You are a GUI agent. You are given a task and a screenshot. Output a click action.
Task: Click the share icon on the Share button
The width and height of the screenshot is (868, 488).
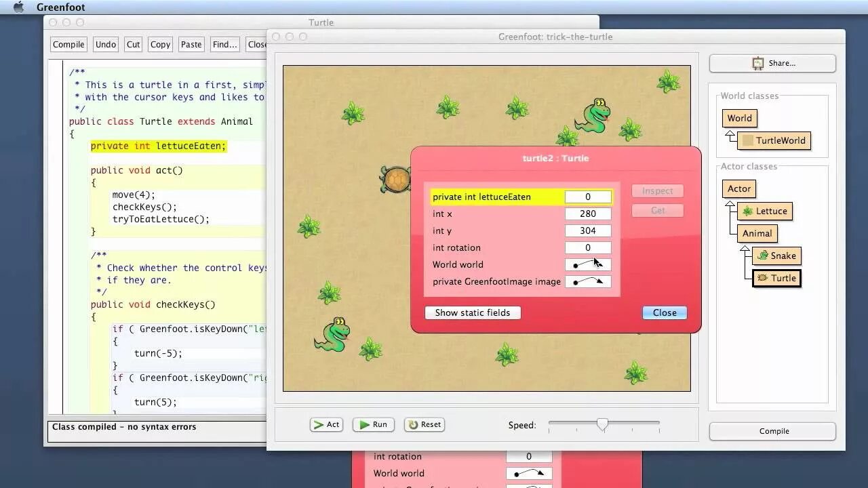[758, 63]
